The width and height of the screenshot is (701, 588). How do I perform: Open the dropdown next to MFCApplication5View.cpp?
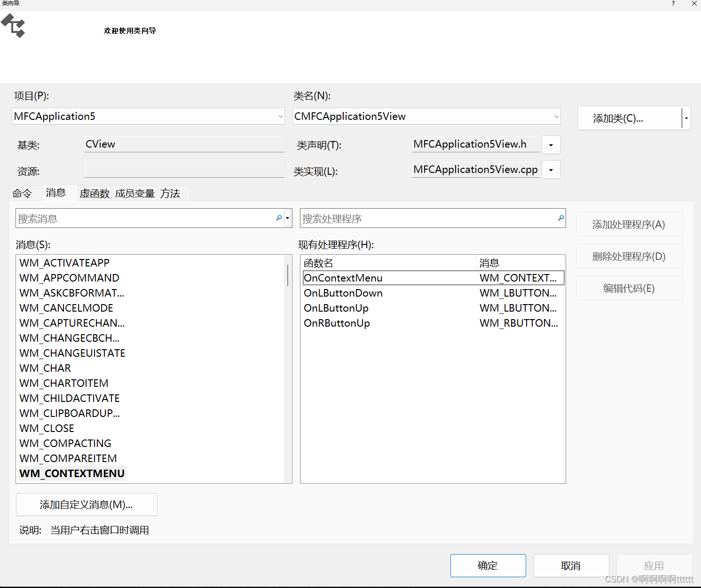[x=551, y=170]
